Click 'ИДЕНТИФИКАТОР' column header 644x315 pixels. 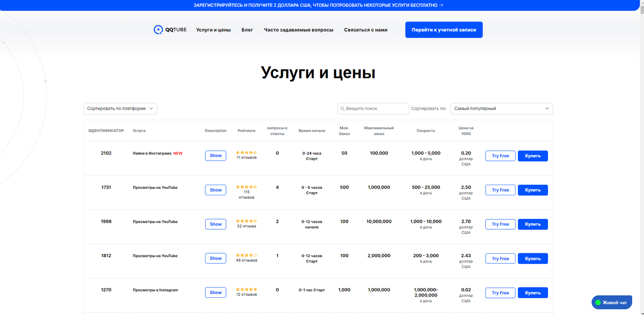[x=106, y=130]
